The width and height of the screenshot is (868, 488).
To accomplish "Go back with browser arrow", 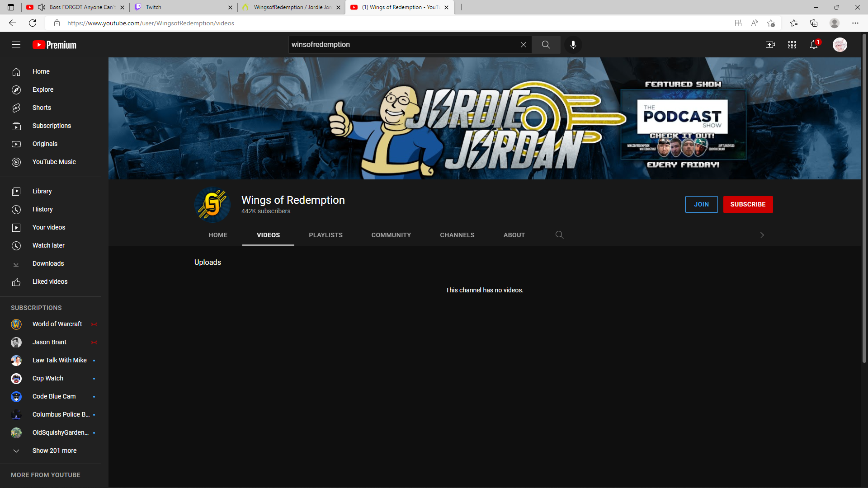I will 13,23.
